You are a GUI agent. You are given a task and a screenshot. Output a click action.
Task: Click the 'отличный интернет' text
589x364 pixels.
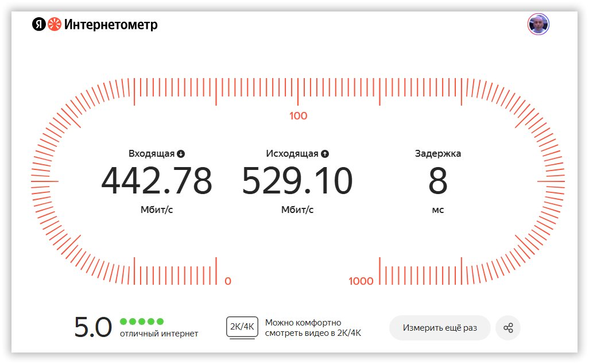[159, 334]
